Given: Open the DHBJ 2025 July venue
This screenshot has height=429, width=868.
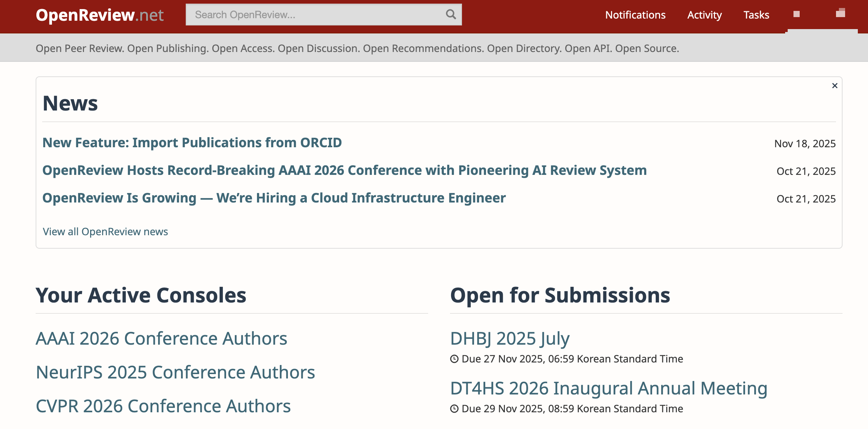Looking at the screenshot, I should pyautogui.click(x=510, y=338).
